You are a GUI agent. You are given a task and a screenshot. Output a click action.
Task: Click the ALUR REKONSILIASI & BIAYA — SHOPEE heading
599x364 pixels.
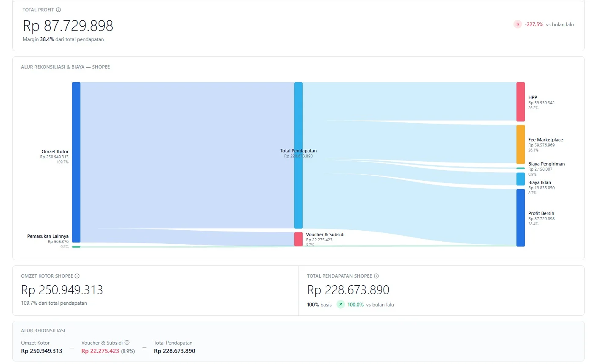65,67
